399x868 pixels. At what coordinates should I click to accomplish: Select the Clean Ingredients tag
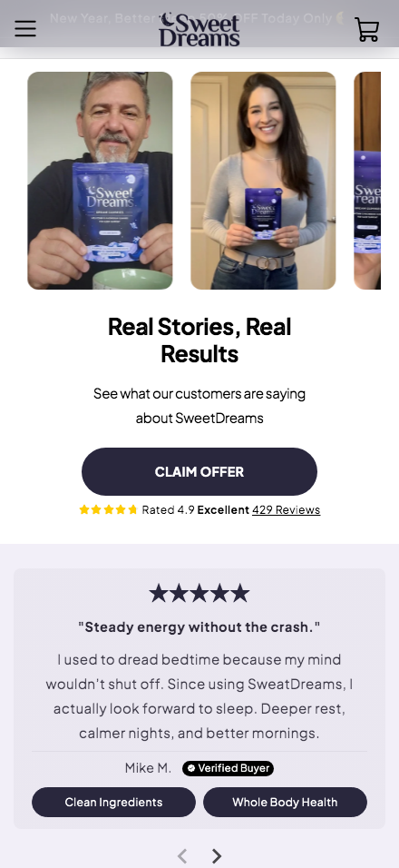[x=114, y=802]
